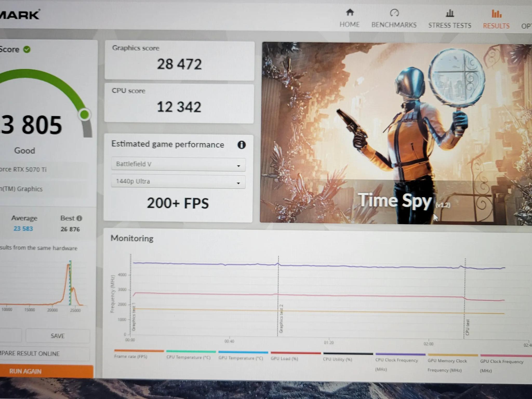This screenshot has width=532, height=399.
Task: Click the Time Spy benchmark thumbnail image
Action: (396, 133)
